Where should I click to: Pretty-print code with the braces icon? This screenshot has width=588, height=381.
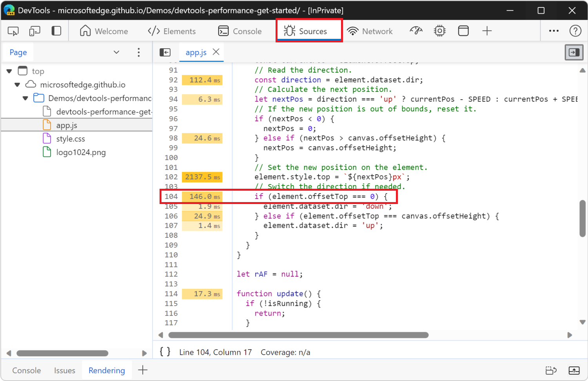165,352
